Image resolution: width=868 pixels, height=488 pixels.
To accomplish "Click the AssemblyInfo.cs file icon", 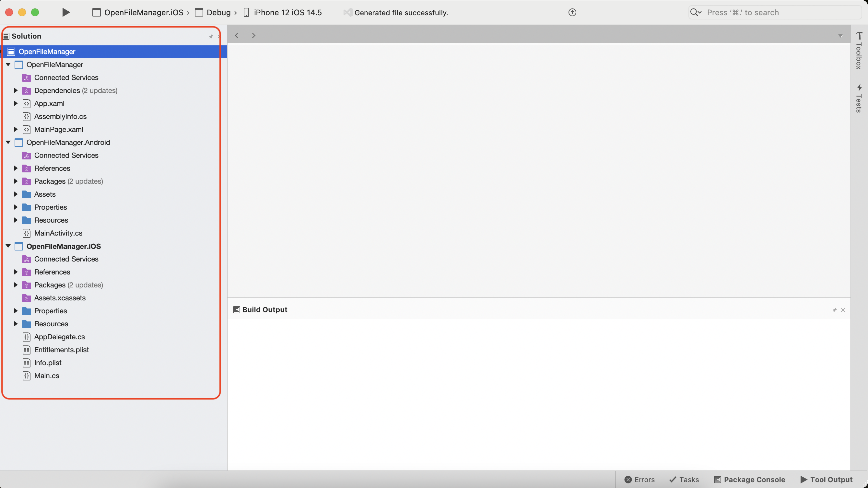I will [x=27, y=117].
